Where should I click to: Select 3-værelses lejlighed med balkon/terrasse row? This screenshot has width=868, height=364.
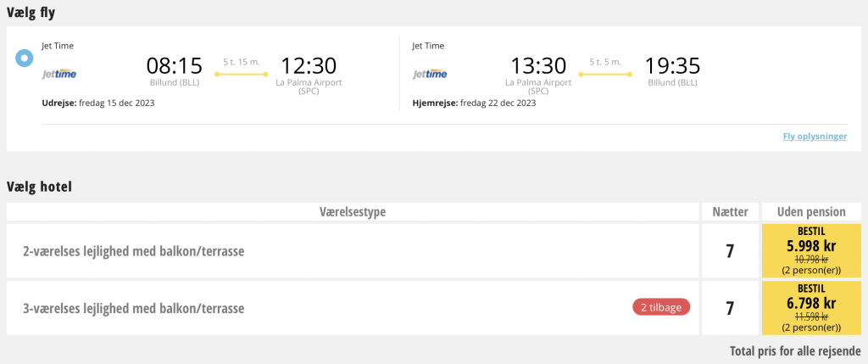pos(353,308)
